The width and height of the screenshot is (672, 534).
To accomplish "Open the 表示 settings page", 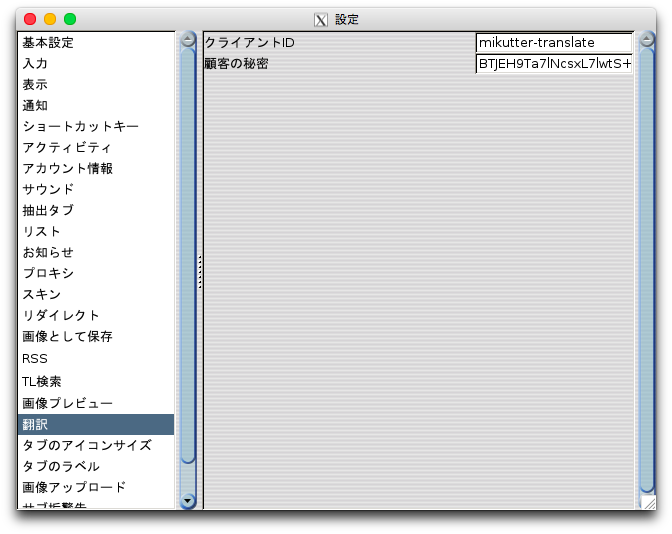I will pyautogui.click(x=96, y=84).
